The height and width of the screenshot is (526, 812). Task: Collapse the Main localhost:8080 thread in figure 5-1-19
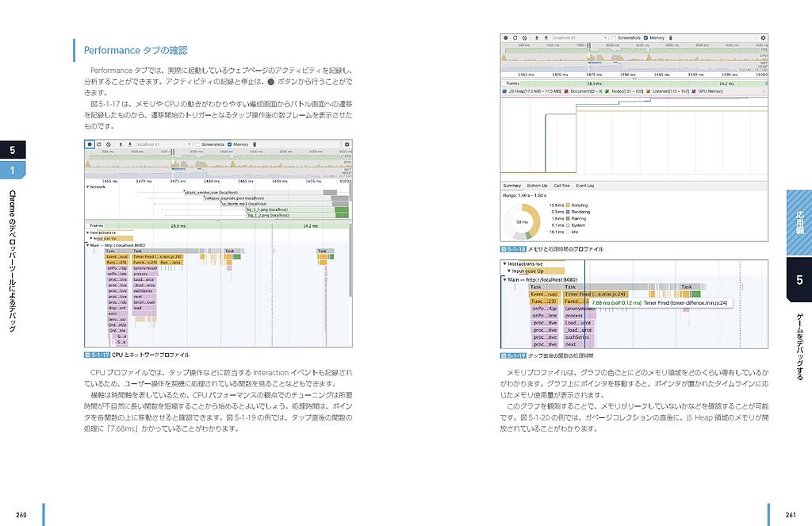point(505,279)
